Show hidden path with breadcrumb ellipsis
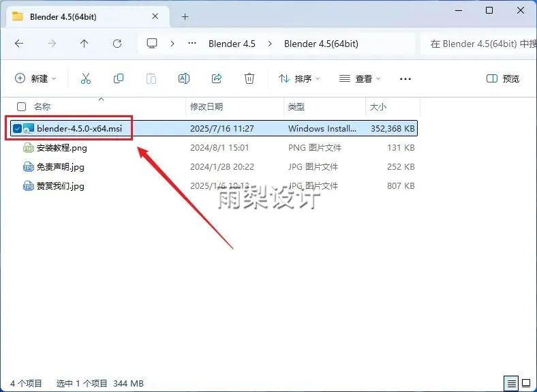 (192, 44)
